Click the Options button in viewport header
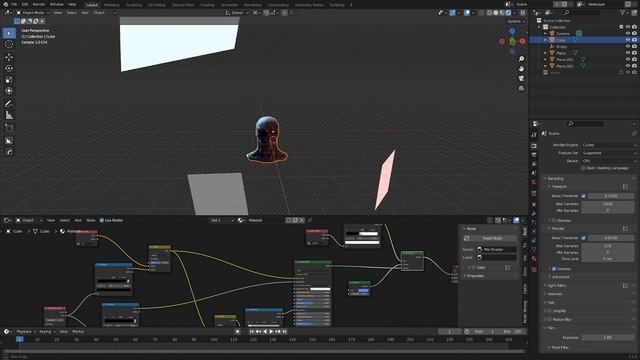The height and width of the screenshot is (360, 640). coord(516,21)
